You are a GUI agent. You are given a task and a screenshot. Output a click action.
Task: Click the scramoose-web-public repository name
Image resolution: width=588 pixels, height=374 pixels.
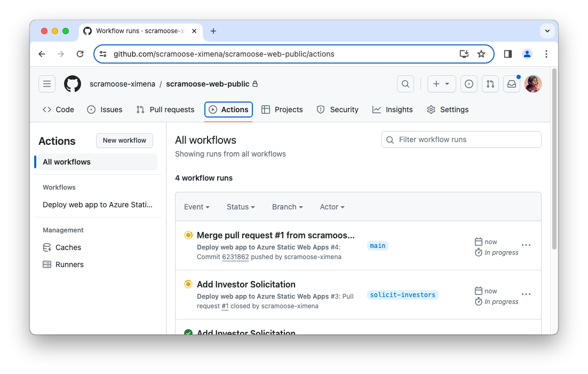(208, 84)
